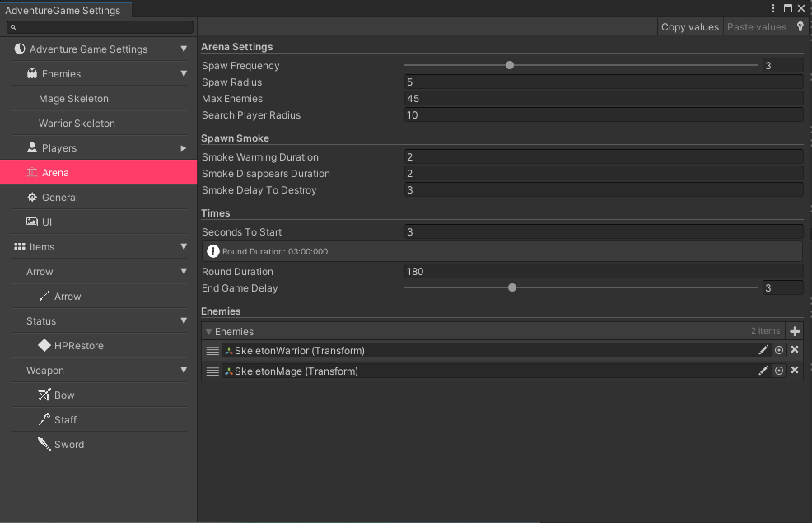
Task: Click the Items grid icon
Action: (20, 246)
